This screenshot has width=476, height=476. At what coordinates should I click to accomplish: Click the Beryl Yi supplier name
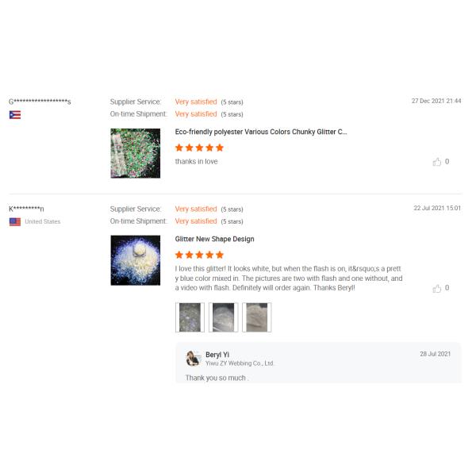coord(217,355)
